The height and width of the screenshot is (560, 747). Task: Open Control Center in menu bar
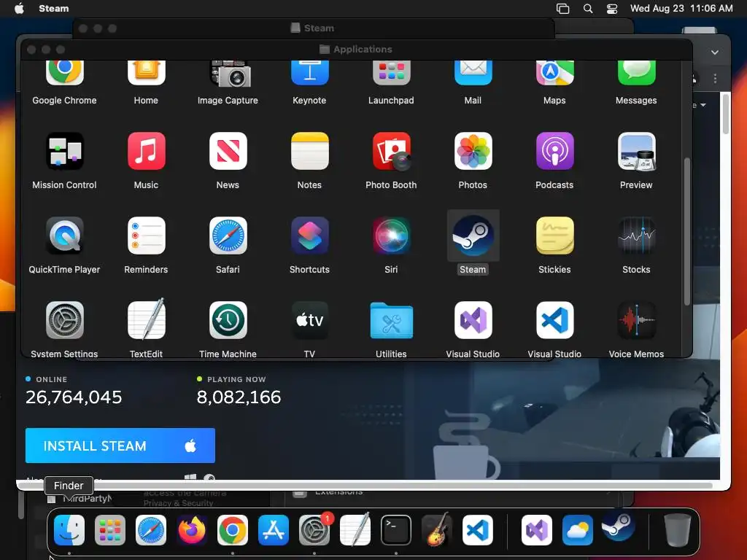pos(612,9)
